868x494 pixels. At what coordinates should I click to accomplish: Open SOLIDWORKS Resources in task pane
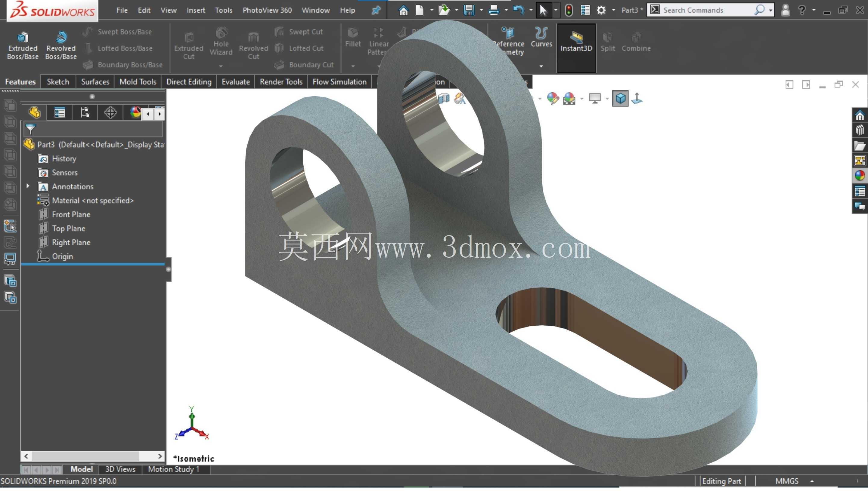[x=860, y=116]
